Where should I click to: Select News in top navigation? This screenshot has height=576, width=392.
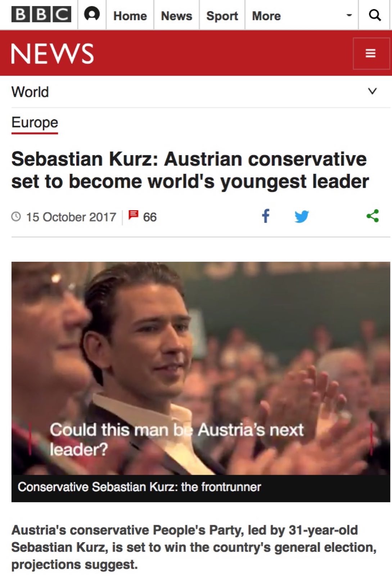[176, 16]
